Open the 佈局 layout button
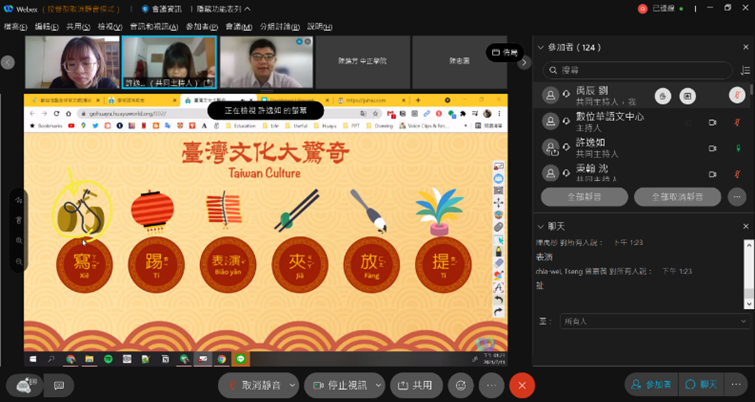 pos(505,52)
